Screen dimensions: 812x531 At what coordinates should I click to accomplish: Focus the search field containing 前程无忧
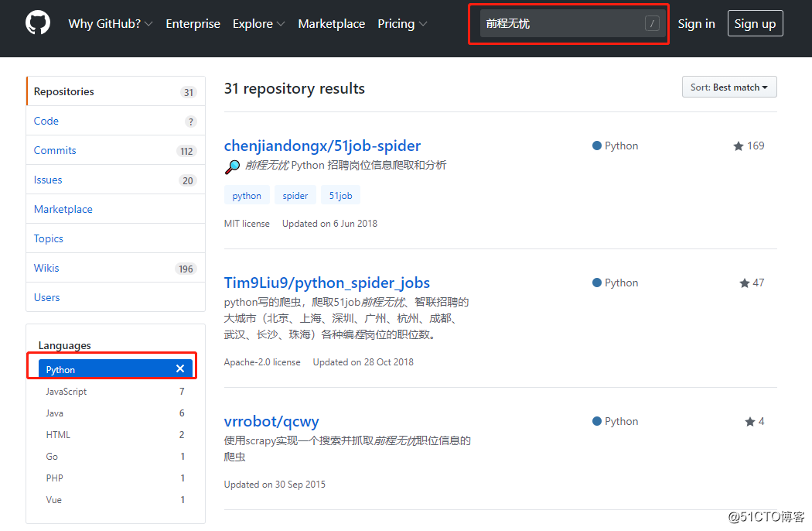click(x=573, y=23)
